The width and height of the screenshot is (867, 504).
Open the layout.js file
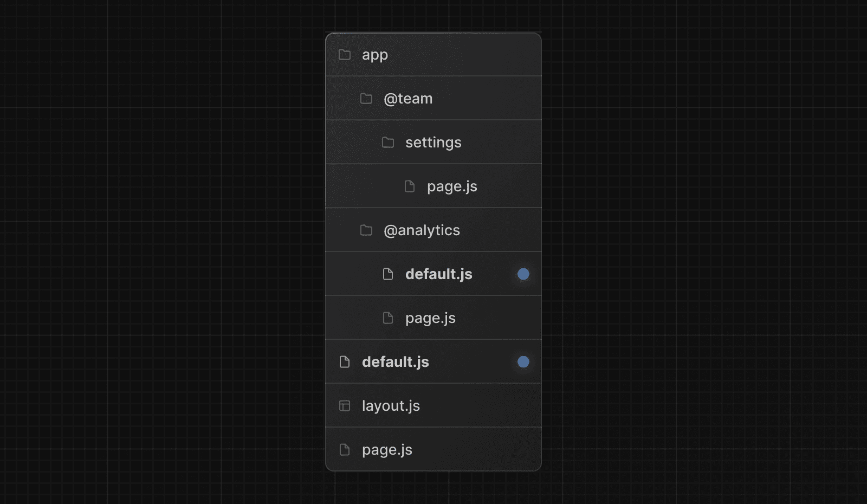pos(391,406)
